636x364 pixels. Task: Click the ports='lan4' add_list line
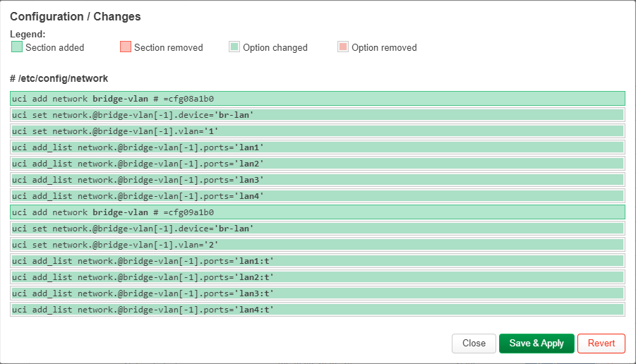pyautogui.click(x=318, y=196)
